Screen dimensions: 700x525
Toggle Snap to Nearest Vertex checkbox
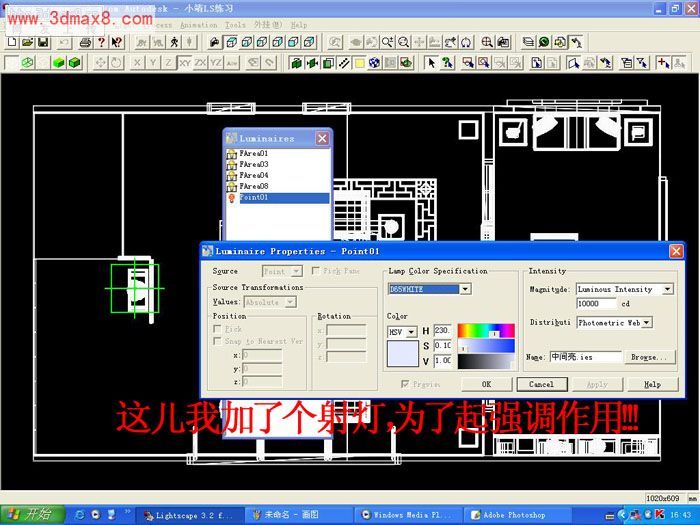(217, 341)
